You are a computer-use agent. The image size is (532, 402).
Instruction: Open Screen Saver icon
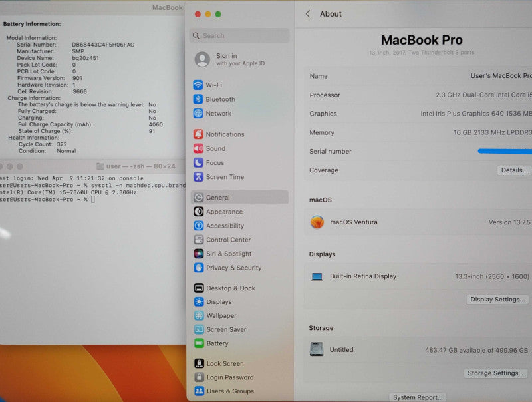(x=199, y=329)
